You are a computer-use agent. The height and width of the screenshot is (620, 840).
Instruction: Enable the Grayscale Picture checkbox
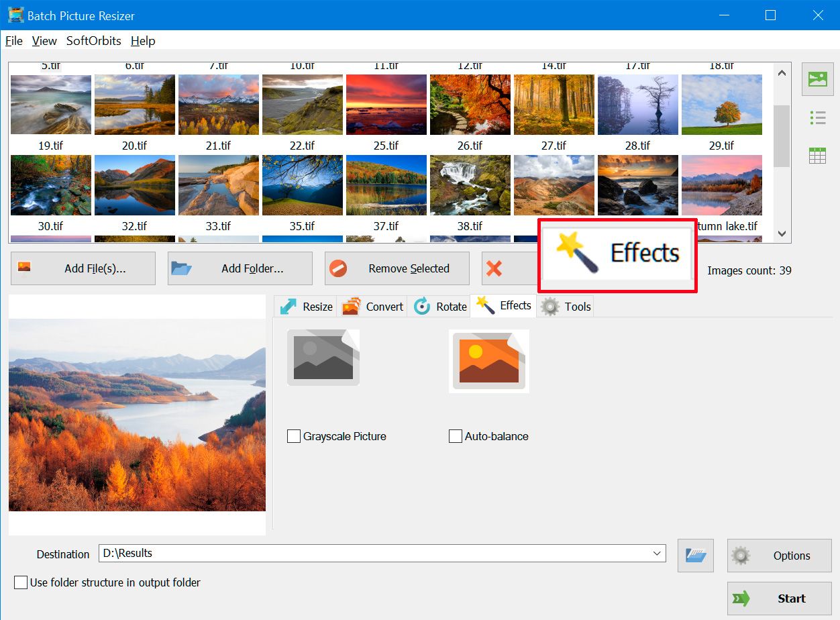tap(294, 436)
